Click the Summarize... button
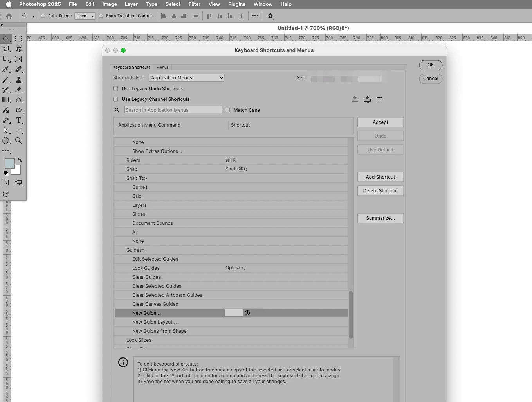The image size is (532, 402). [x=381, y=218]
